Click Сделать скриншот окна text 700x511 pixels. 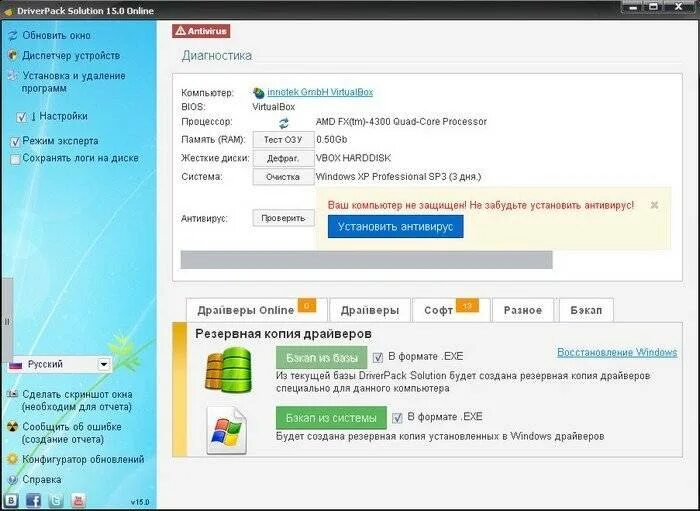[77, 395]
